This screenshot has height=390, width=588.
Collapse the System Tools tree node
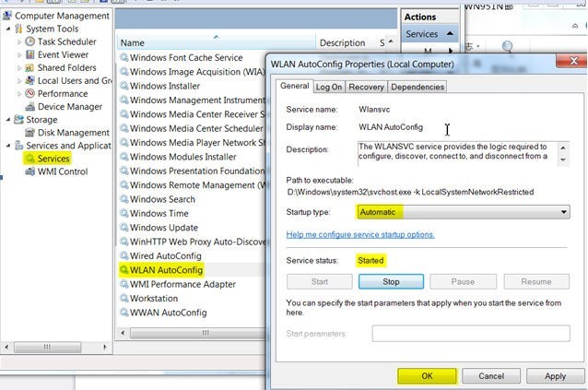tap(7, 29)
